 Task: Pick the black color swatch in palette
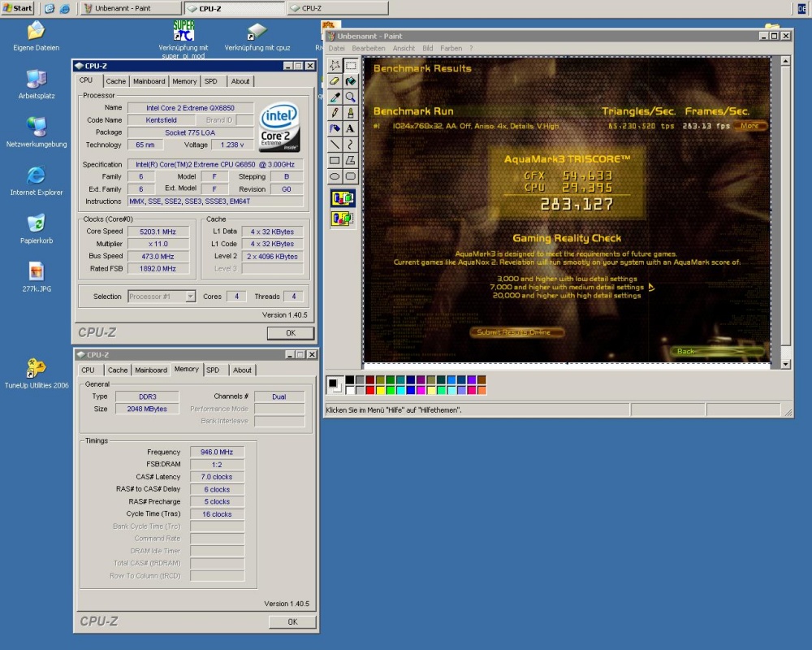tap(350, 380)
